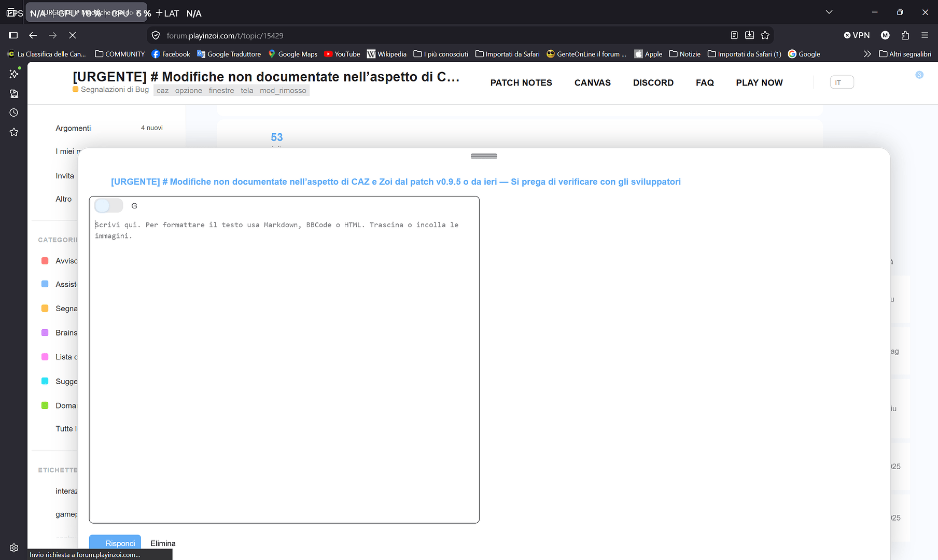This screenshot has width=938, height=560.
Task: Open the FAQ menu item
Action: 705,82
